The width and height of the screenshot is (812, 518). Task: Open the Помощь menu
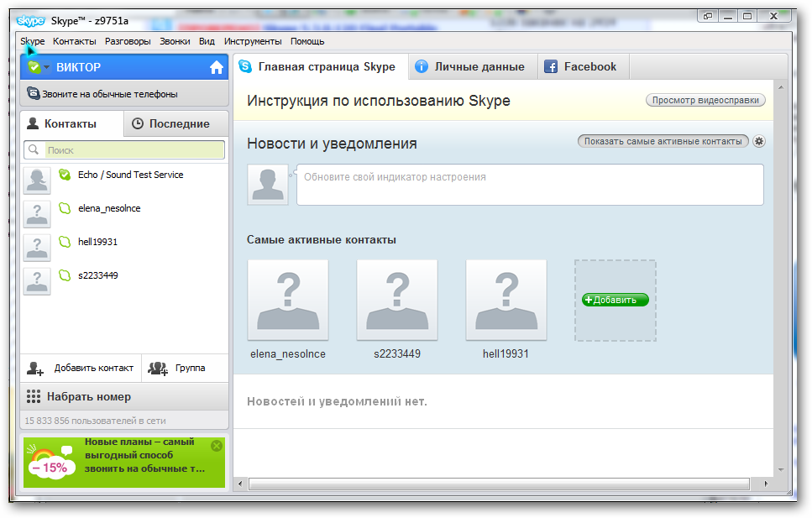click(307, 41)
